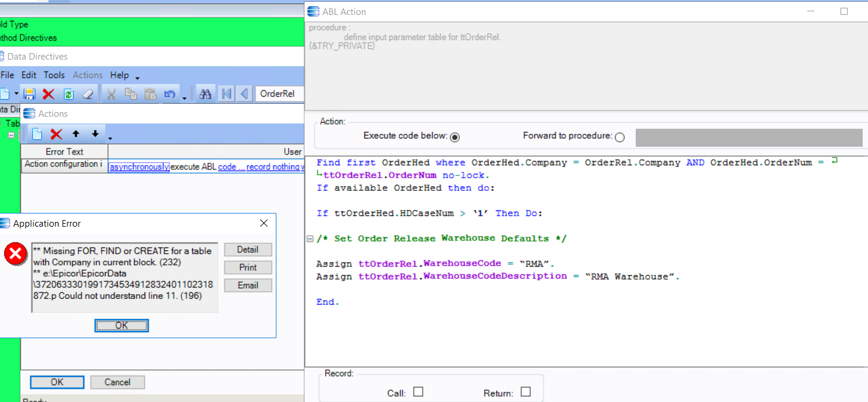The width and height of the screenshot is (868, 402).
Task: Click the OrderRel table name field
Action: 280,94
